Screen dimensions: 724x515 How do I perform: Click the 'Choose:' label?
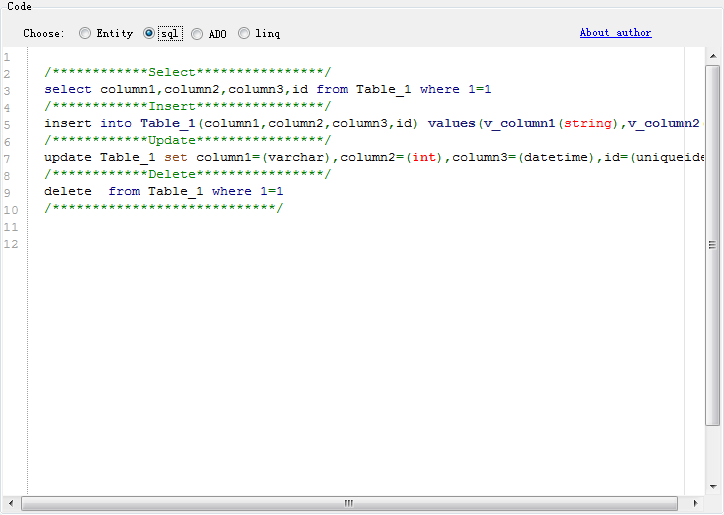(x=44, y=33)
